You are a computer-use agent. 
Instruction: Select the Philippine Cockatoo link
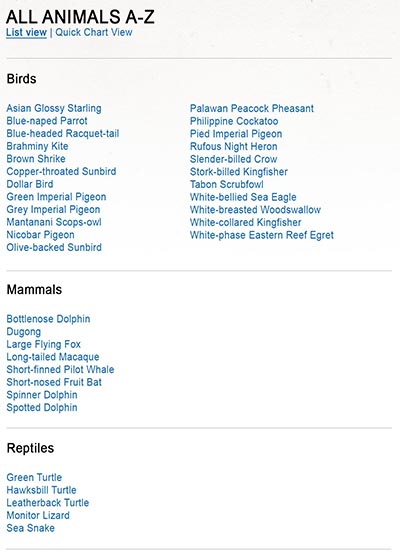point(234,121)
